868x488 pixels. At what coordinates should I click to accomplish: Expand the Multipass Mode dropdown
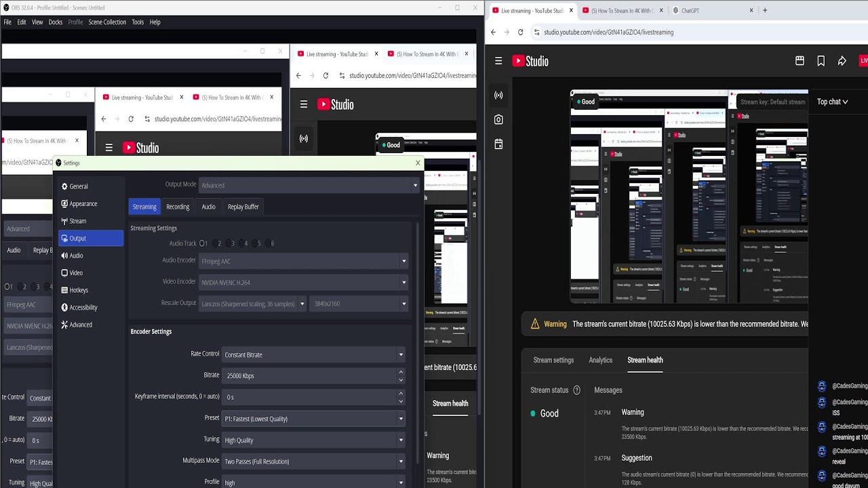[314, 462]
